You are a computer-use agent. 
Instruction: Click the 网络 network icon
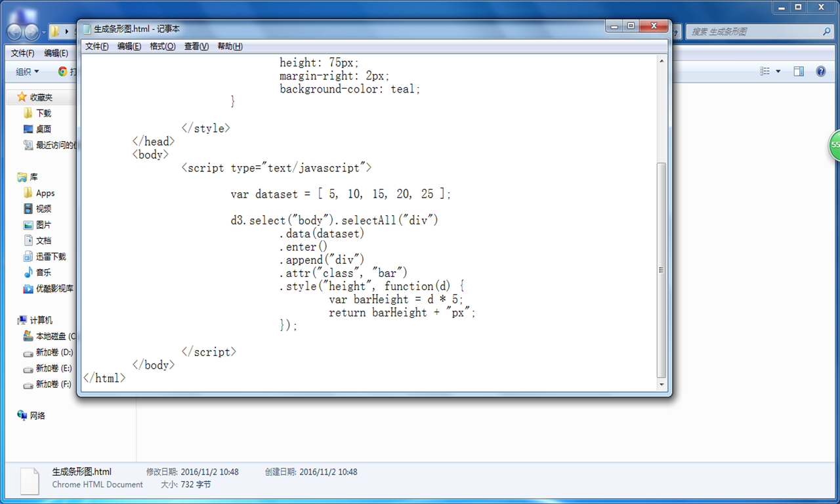[x=22, y=415]
